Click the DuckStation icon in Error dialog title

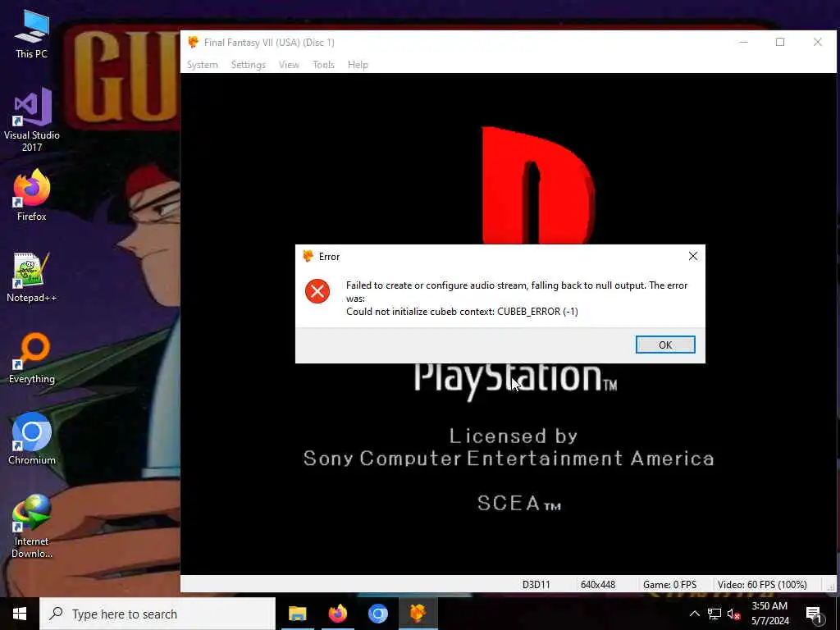point(308,256)
